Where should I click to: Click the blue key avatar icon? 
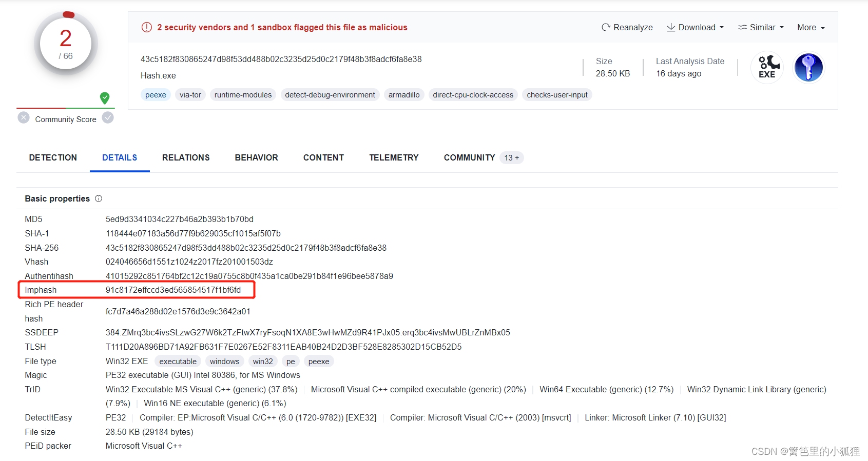point(808,67)
